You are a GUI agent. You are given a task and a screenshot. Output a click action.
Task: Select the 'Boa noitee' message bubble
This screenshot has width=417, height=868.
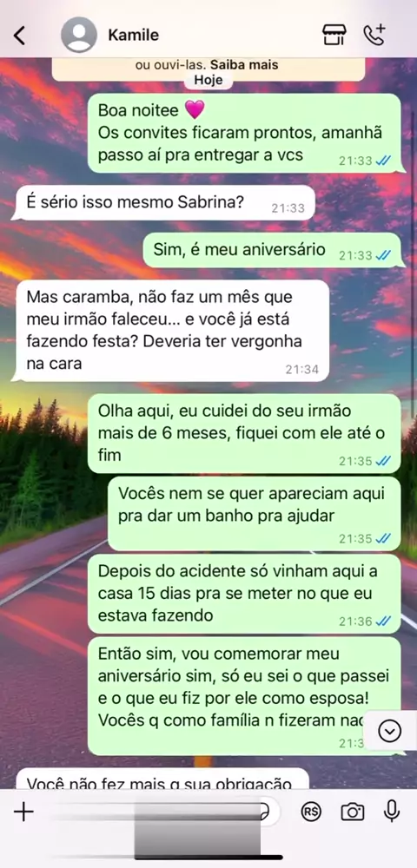pos(244,134)
